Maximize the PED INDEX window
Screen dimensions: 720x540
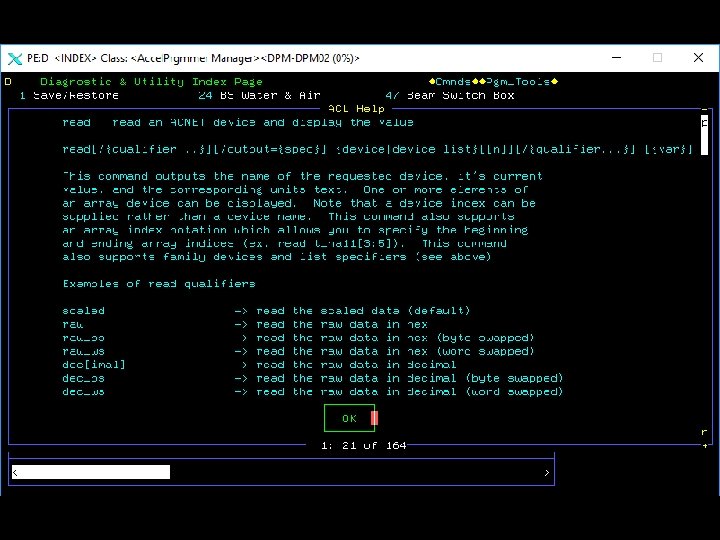(657, 58)
